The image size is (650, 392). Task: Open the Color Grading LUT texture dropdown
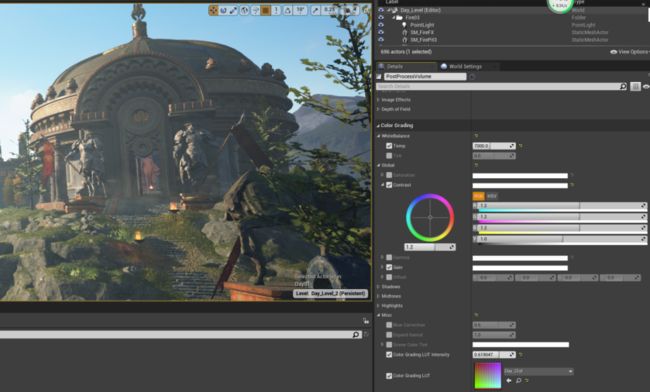pos(538,371)
